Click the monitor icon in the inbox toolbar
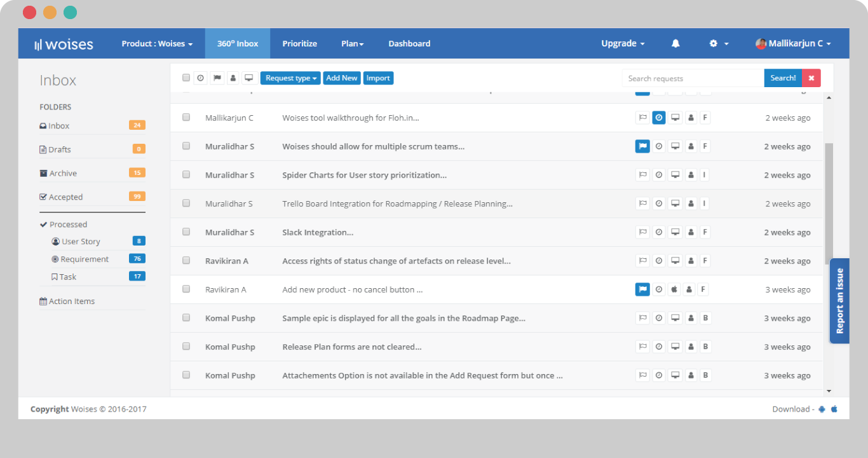Viewport: 868px width, 458px height. tap(249, 78)
